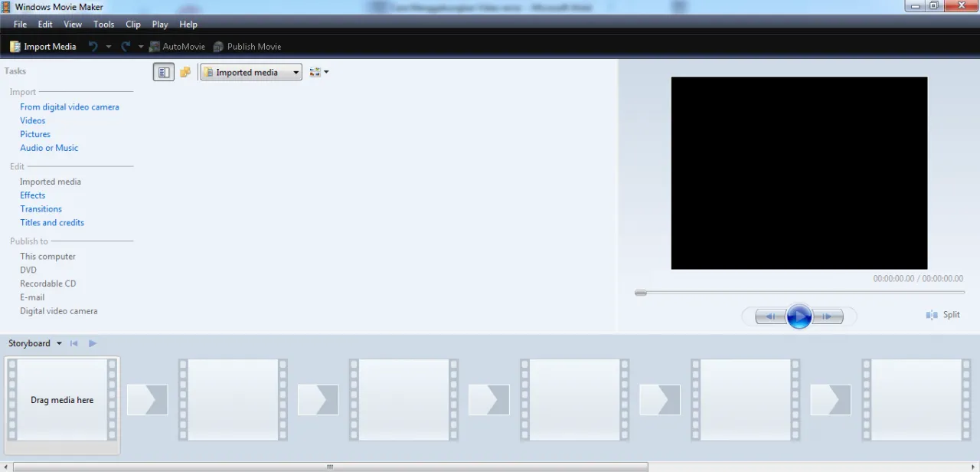The height and width of the screenshot is (472, 980).
Task: Click the Pictures import link
Action: (x=35, y=135)
